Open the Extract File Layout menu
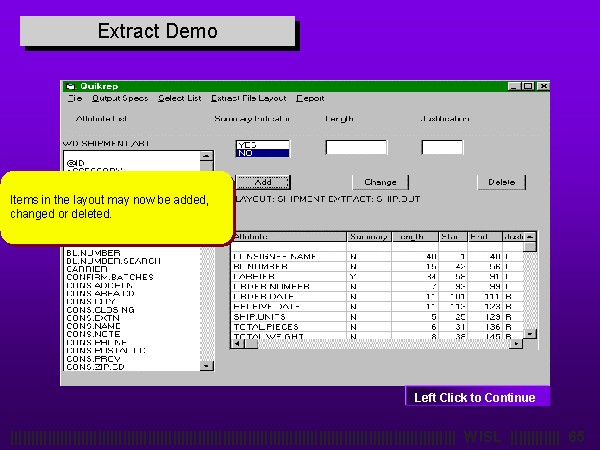Screen dimensions: 600x450 [248, 99]
